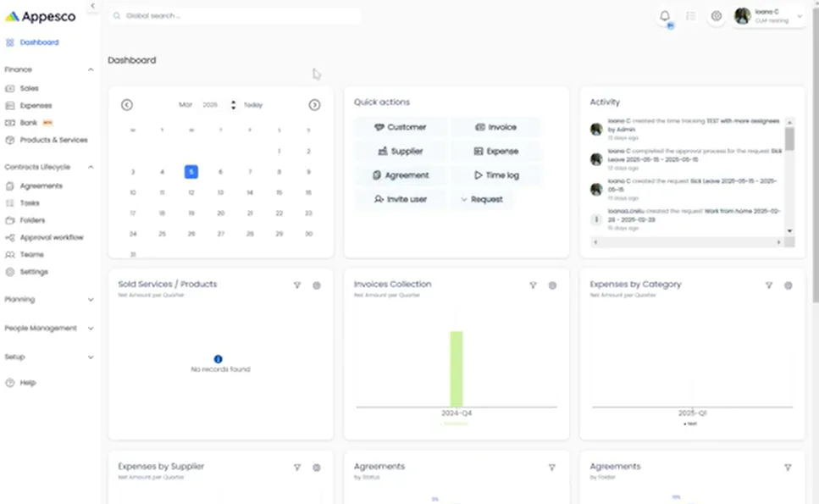Click the Activity panel horizontal scrollbar

click(x=687, y=242)
